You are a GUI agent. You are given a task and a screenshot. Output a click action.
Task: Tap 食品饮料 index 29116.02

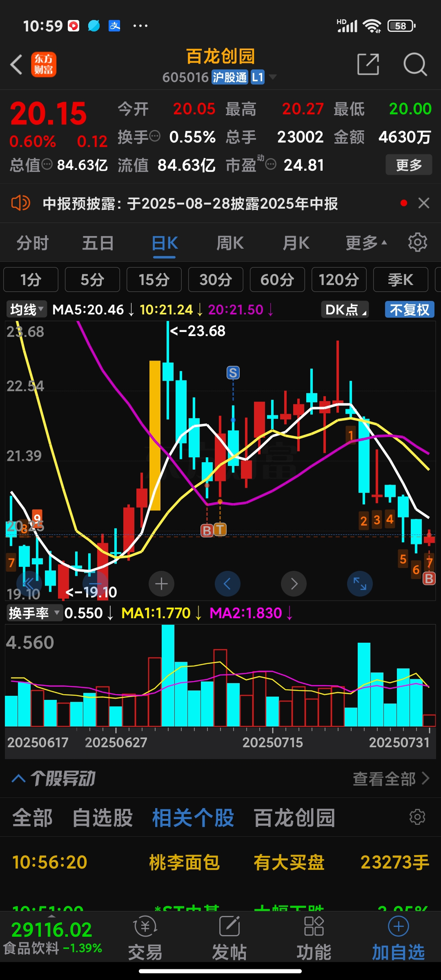[x=52, y=937]
